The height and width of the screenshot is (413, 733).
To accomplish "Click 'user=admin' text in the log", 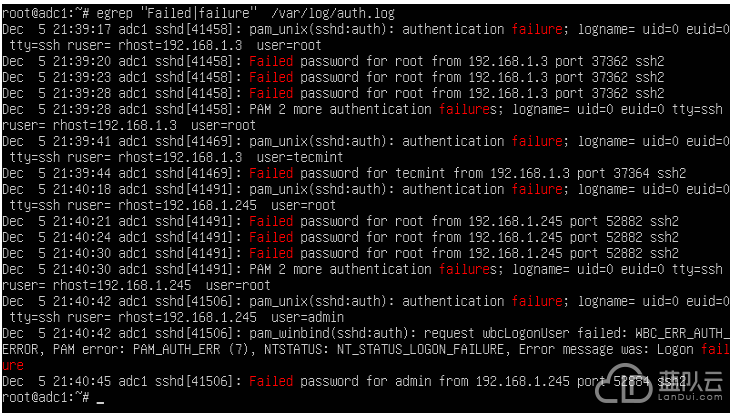I will tap(307, 317).
